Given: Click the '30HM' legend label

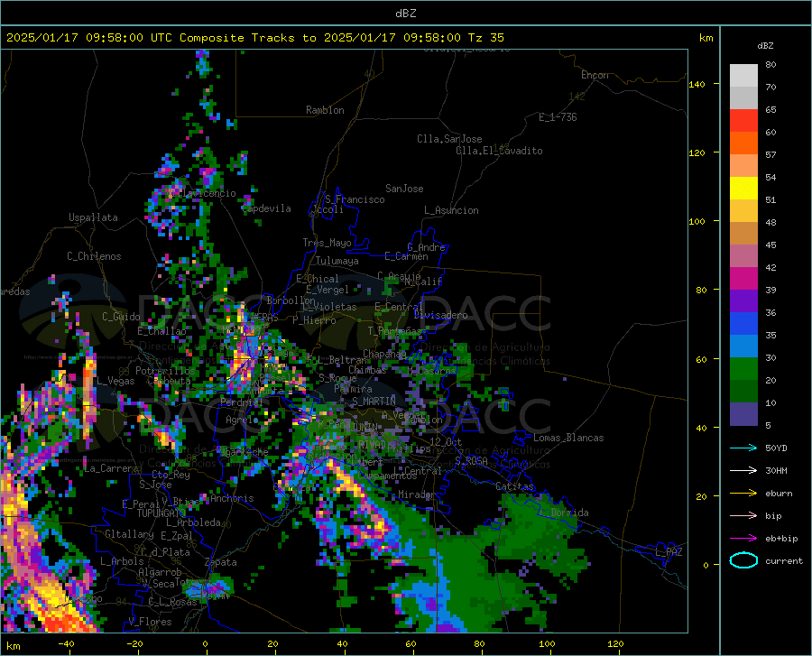Looking at the screenshot, I should point(776,471).
